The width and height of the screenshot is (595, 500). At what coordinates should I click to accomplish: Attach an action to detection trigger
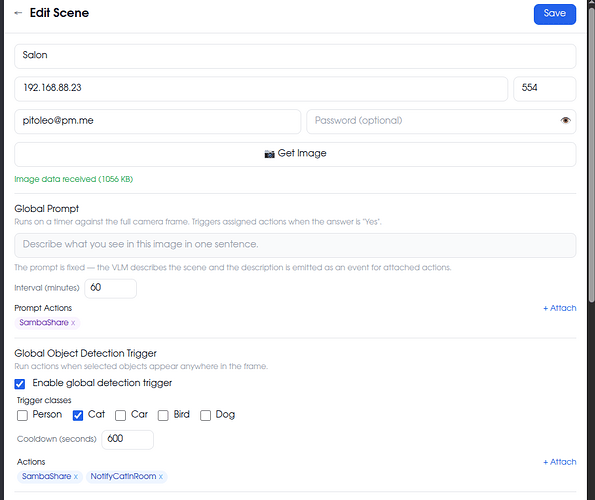pyautogui.click(x=560, y=462)
